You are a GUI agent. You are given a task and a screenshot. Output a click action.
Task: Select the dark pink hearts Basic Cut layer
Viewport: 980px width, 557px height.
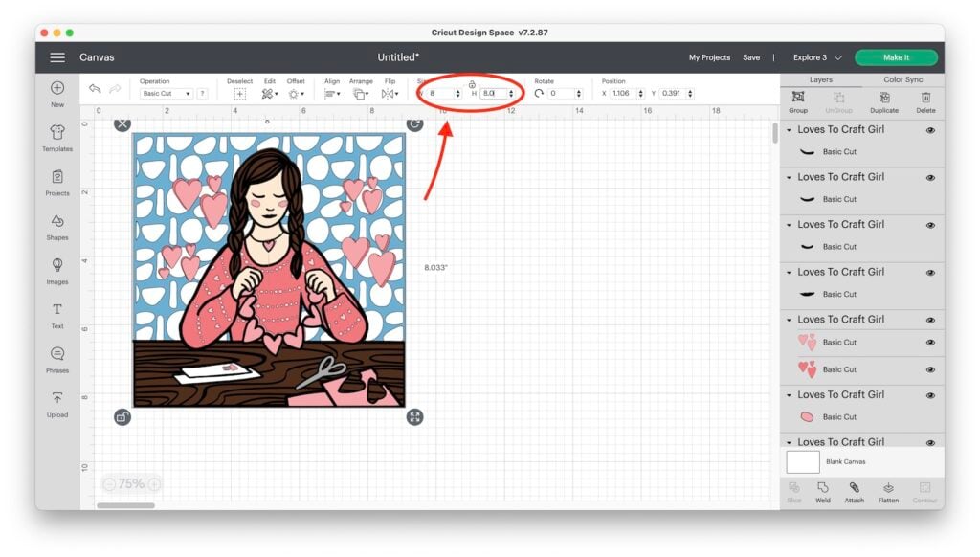click(x=862, y=369)
